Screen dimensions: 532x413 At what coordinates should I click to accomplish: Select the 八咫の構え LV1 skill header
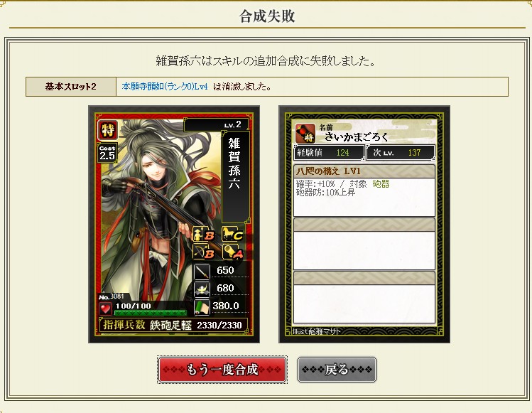tap(364, 171)
